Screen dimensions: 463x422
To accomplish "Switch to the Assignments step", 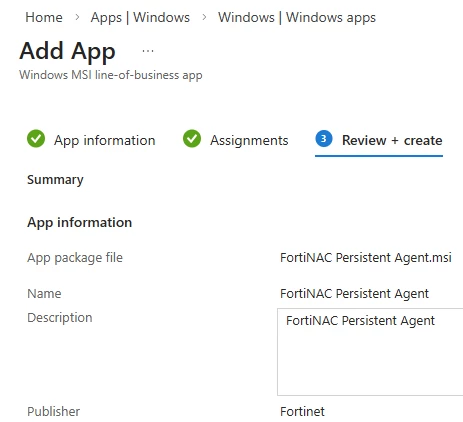I will (249, 140).
